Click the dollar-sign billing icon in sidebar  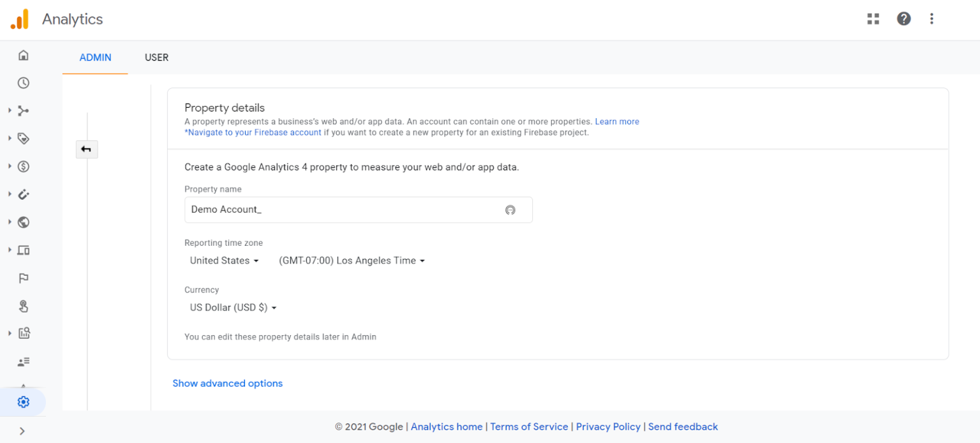tap(23, 166)
